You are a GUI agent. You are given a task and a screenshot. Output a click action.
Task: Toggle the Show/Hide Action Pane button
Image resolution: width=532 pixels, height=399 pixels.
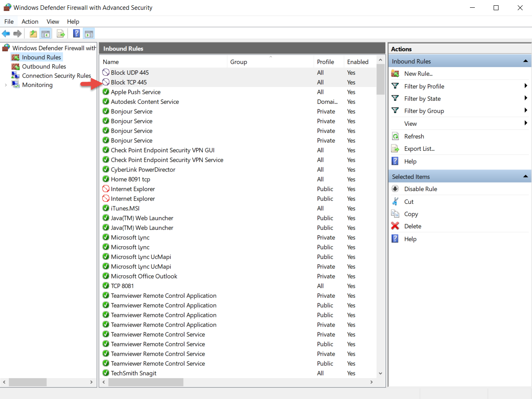[x=89, y=33]
